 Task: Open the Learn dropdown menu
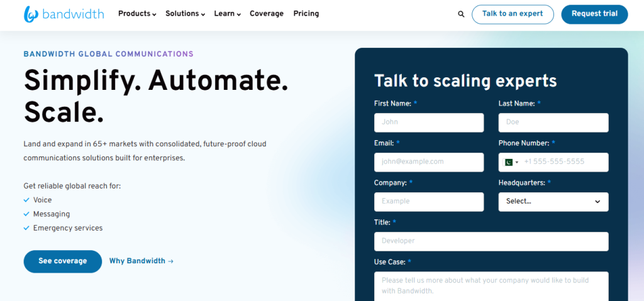pos(227,14)
